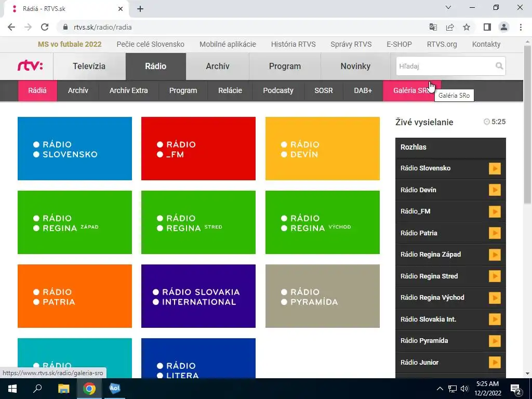Open the translate page icon
Viewport: 532px width, 399px height.
coord(433,27)
